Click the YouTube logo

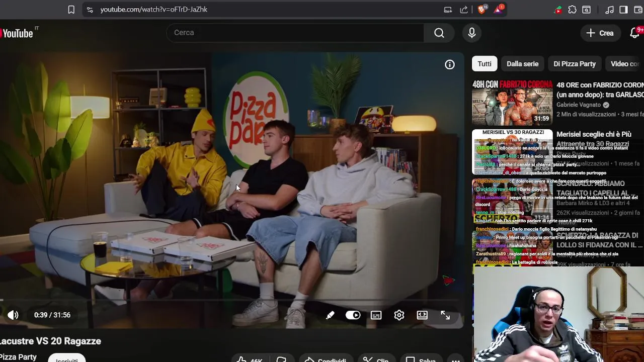[x=18, y=33]
